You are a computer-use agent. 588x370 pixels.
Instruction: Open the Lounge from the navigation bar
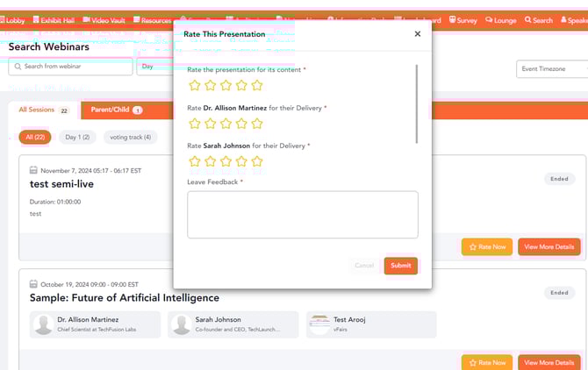coord(500,20)
